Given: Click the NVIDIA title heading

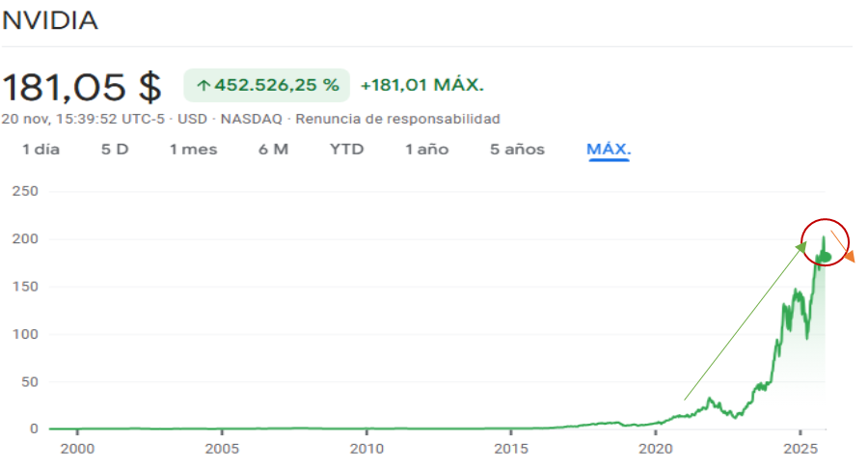Looking at the screenshot, I should pos(50,21).
